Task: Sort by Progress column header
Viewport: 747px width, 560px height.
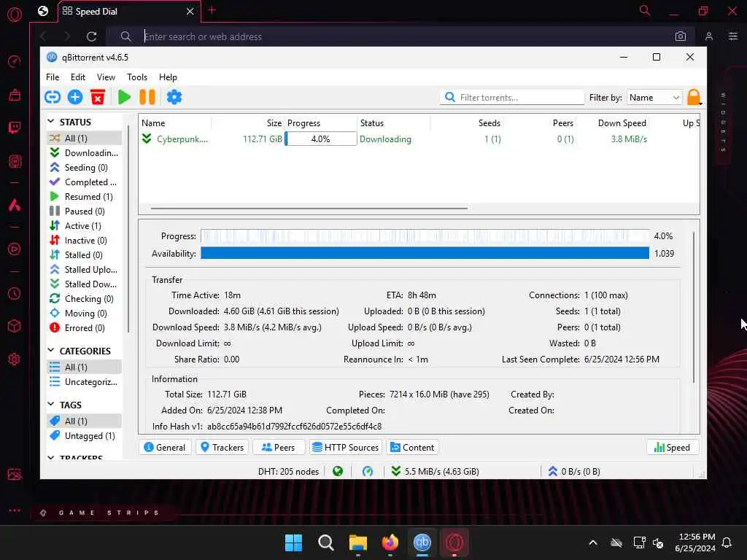Action: coord(321,122)
